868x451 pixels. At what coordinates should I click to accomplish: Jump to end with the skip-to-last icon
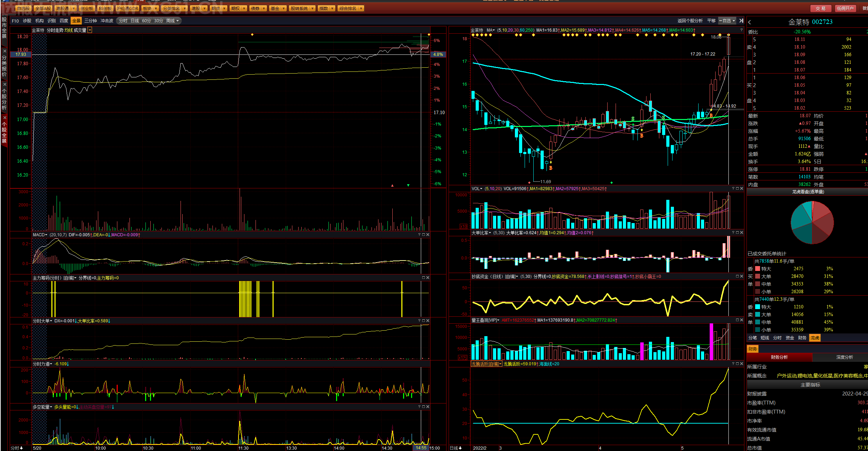pyautogui.click(x=741, y=21)
